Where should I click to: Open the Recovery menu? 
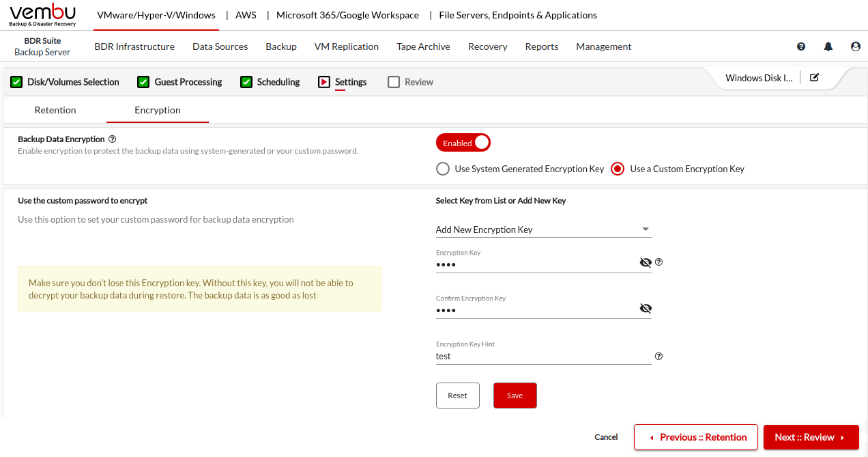pyautogui.click(x=487, y=46)
